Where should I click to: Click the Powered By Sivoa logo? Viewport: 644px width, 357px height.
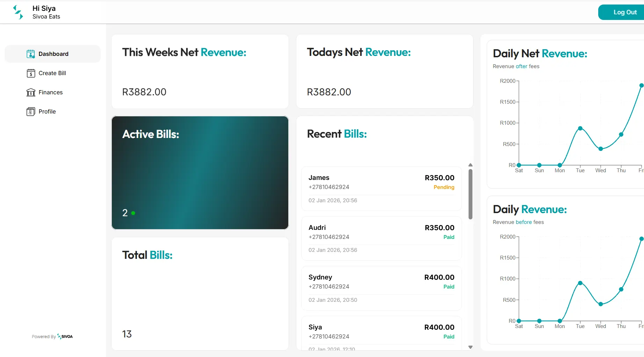65,336
